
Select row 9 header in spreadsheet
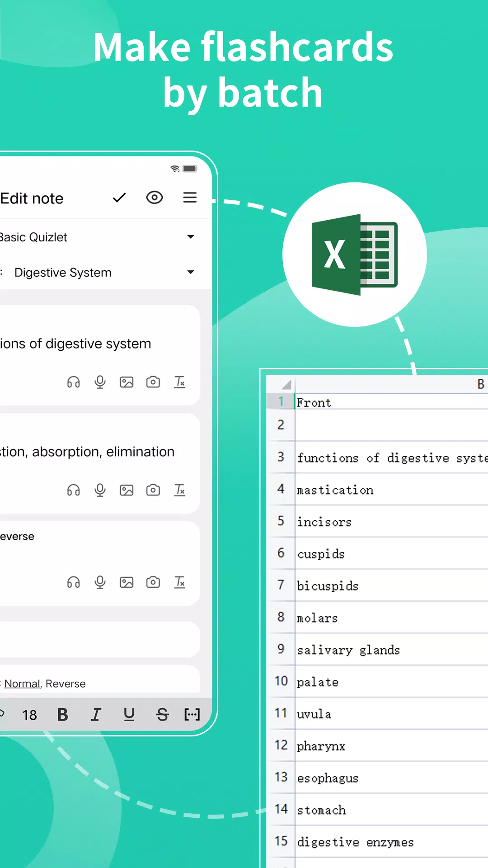pyautogui.click(x=281, y=650)
